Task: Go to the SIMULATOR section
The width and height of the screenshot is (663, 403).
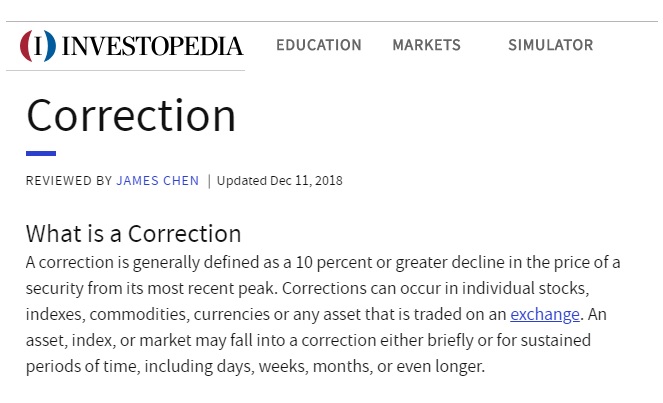Action: point(550,45)
